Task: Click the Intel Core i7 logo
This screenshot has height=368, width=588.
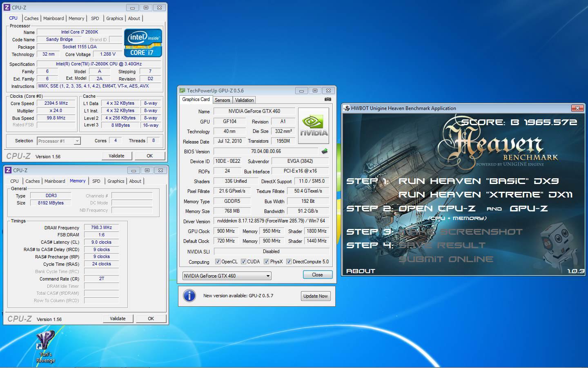Action: coord(143,43)
